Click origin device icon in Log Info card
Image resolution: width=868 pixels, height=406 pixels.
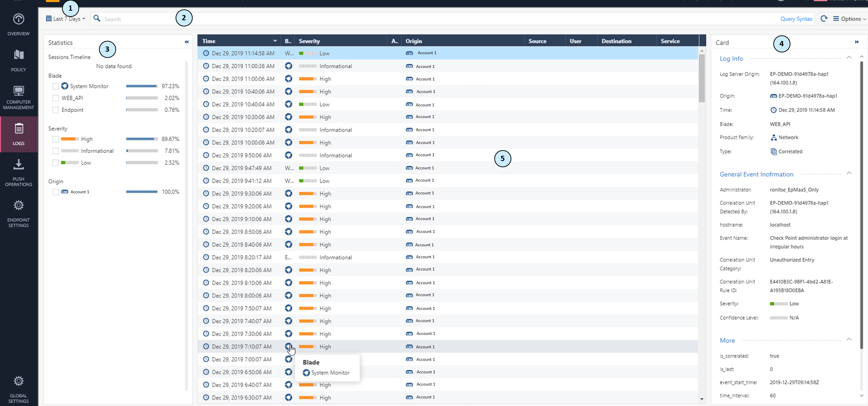(774, 96)
